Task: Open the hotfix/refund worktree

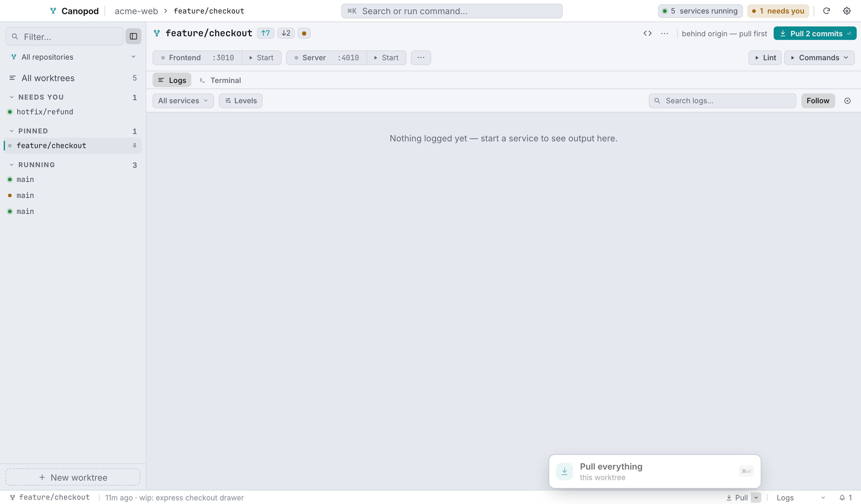Action: [x=73, y=112]
